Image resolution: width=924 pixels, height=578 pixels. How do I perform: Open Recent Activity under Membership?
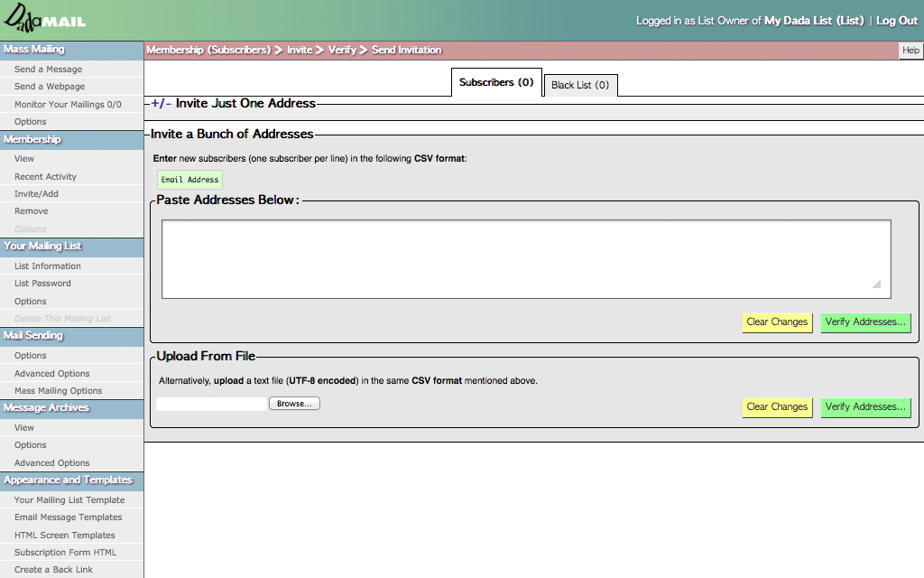point(45,177)
